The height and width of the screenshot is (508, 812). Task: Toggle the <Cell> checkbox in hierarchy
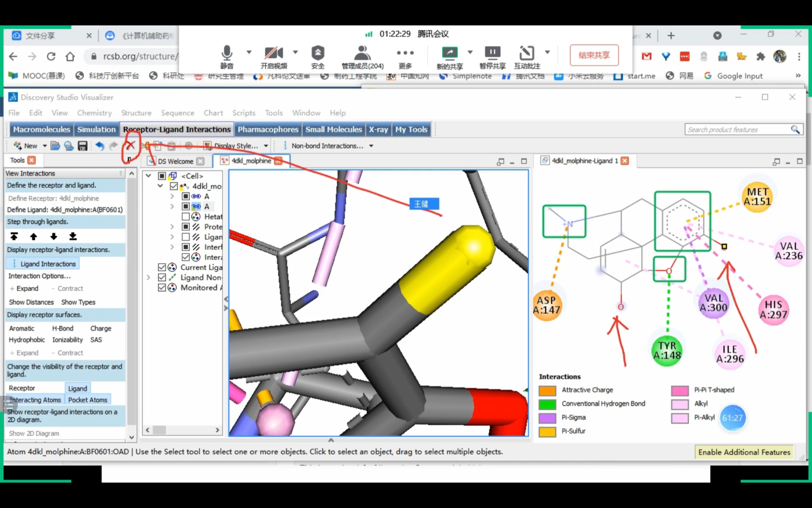tap(162, 176)
